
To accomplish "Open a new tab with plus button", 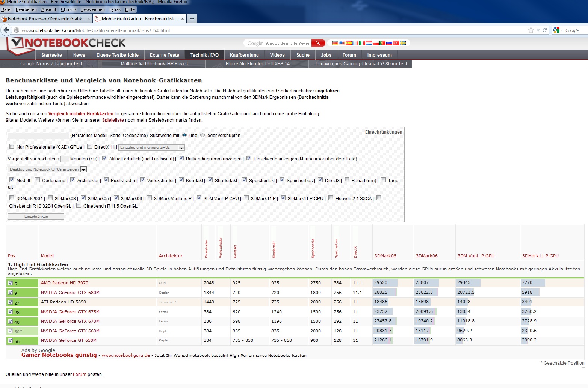I will click(192, 18).
